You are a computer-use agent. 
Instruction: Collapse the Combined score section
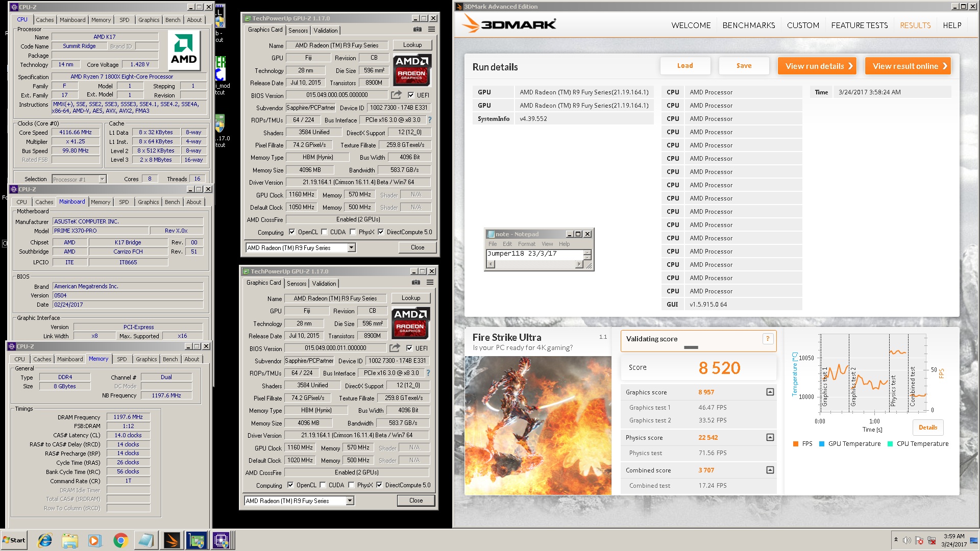[x=770, y=470]
